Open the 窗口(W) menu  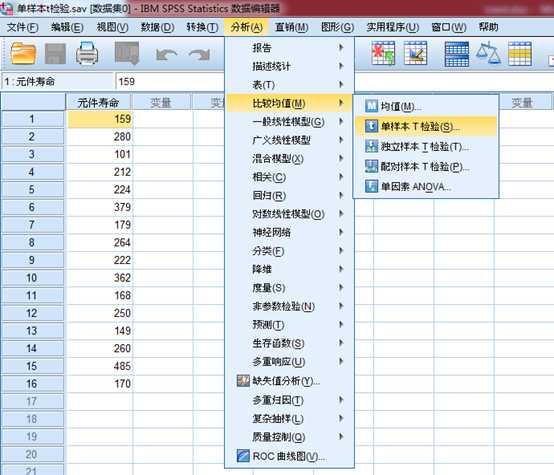[x=449, y=27]
